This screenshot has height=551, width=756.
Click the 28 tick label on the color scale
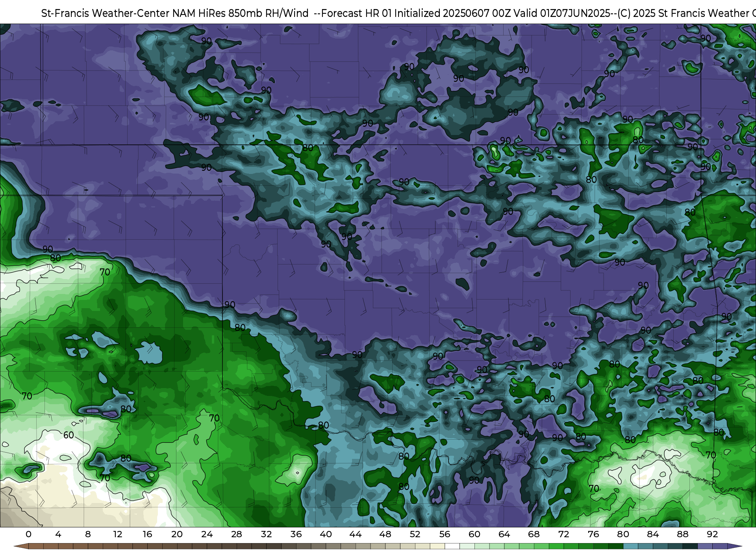point(236,534)
